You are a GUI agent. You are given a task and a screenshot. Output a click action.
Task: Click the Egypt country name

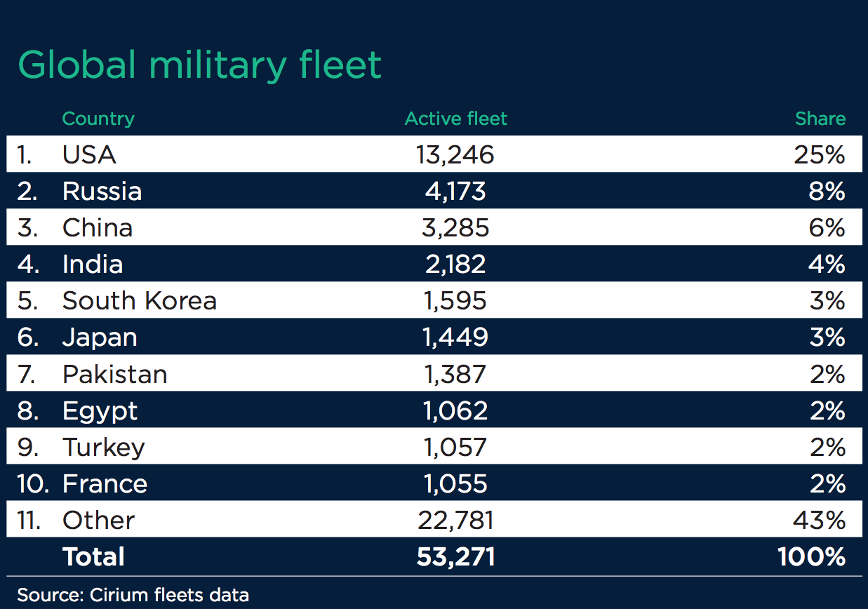pos(100,410)
